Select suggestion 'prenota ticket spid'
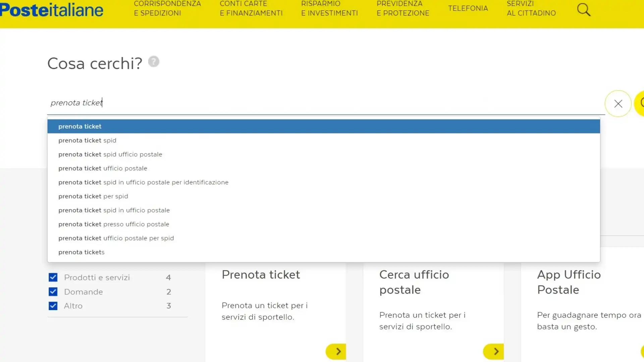 pyautogui.click(x=324, y=140)
